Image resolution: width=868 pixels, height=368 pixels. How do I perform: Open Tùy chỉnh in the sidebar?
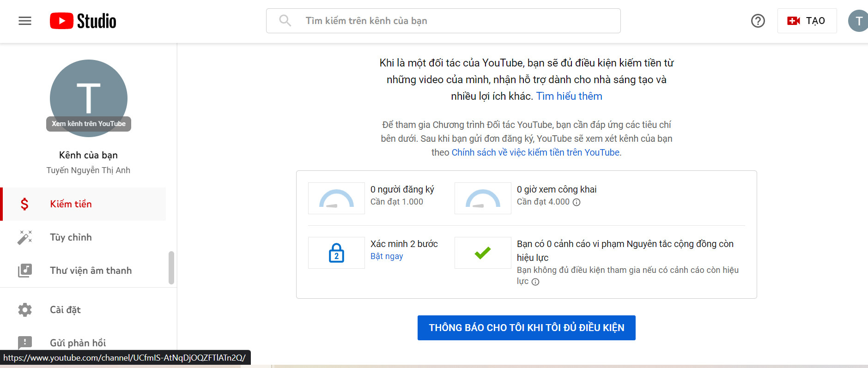coord(84,237)
